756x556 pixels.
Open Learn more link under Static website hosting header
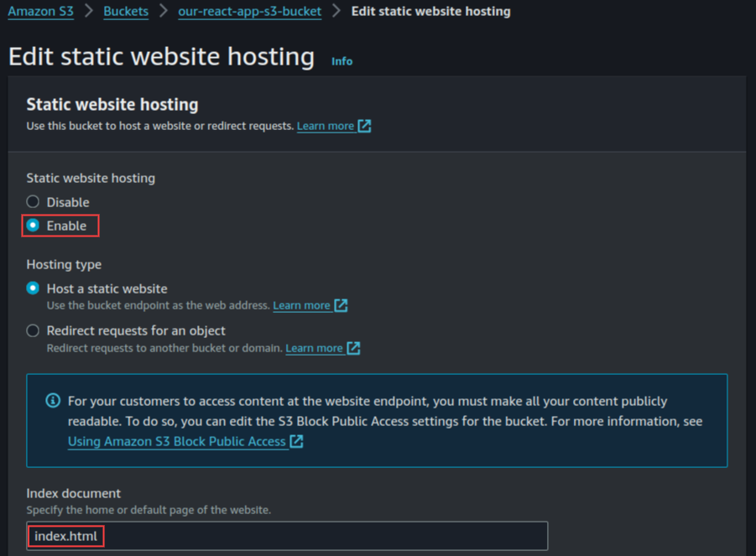coord(325,126)
